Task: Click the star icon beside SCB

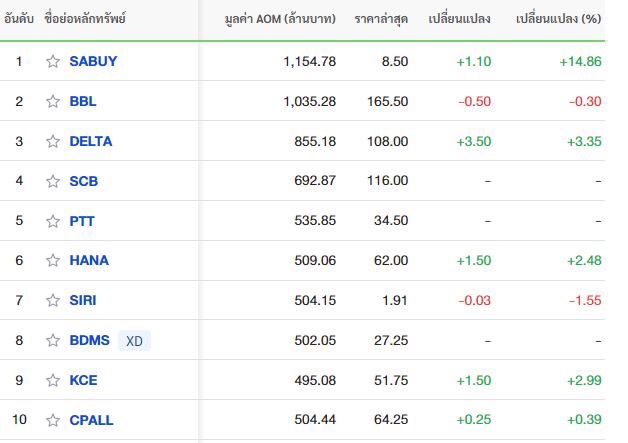Action: tap(53, 181)
